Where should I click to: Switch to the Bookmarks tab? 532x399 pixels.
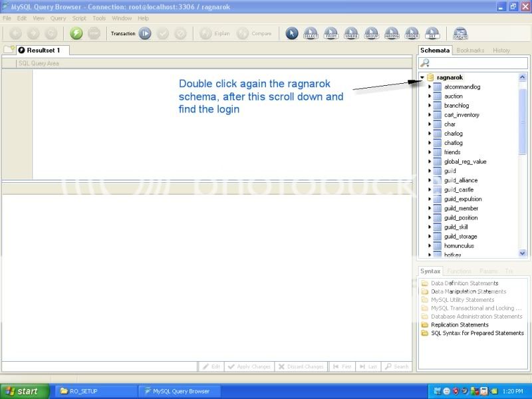[x=470, y=51]
